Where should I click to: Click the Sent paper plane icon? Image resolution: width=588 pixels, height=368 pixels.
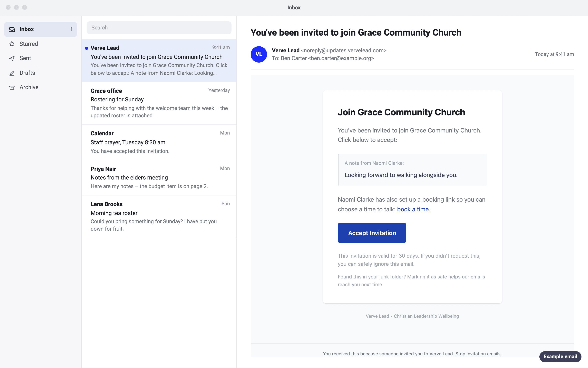pos(12,58)
